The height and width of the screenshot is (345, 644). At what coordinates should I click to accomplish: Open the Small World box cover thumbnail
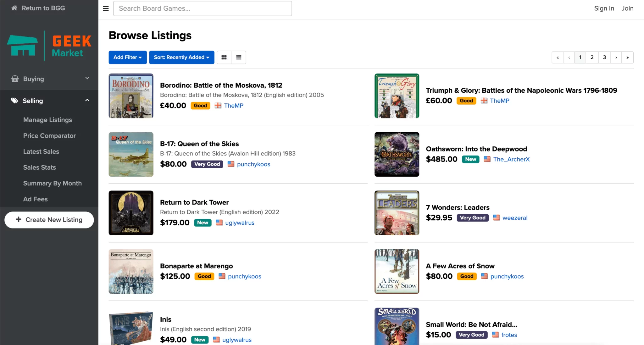[397, 326]
